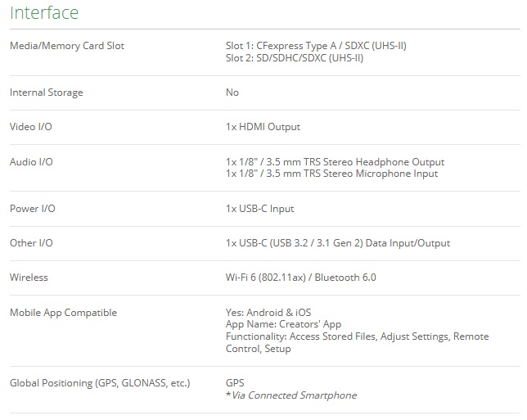Click the 1x USB-C Input value
The width and height of the screenshot is (527, 420).
pyautogui.click(x=259, y=209)
